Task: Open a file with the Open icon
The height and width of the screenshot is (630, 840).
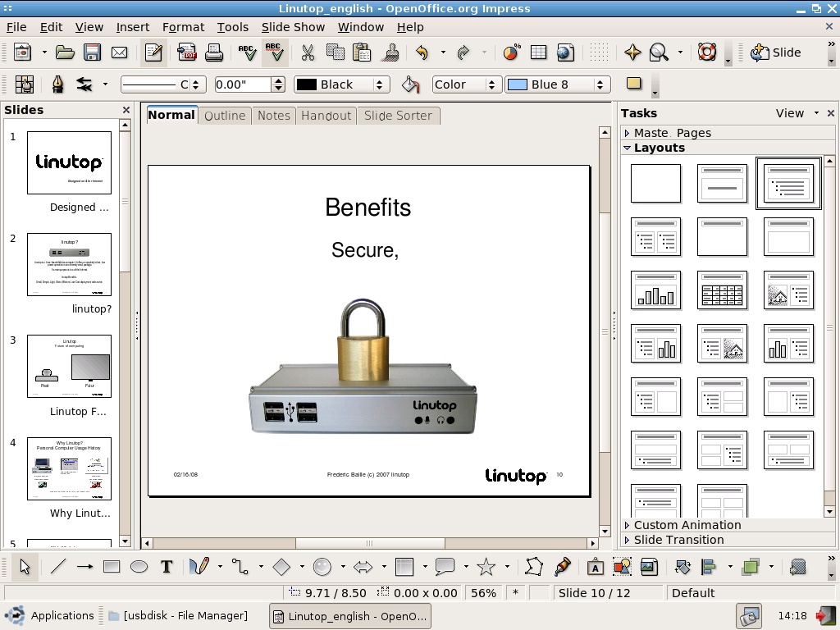Action: 65,52
